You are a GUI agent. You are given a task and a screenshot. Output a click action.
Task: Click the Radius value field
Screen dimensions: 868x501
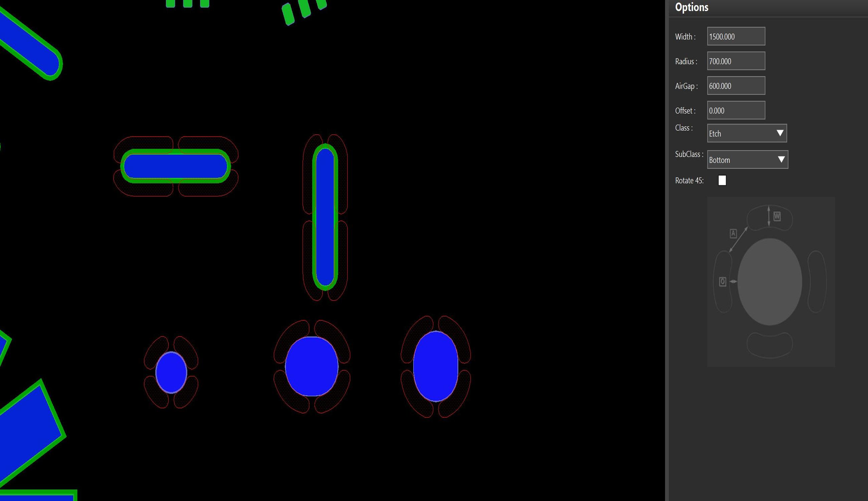pos(736,61)
